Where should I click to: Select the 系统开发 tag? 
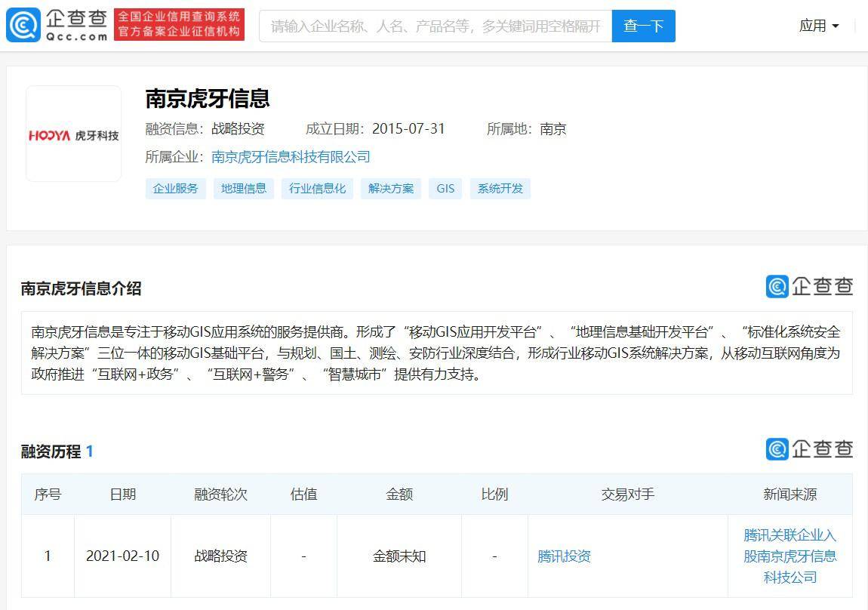(x=500, y=188)
